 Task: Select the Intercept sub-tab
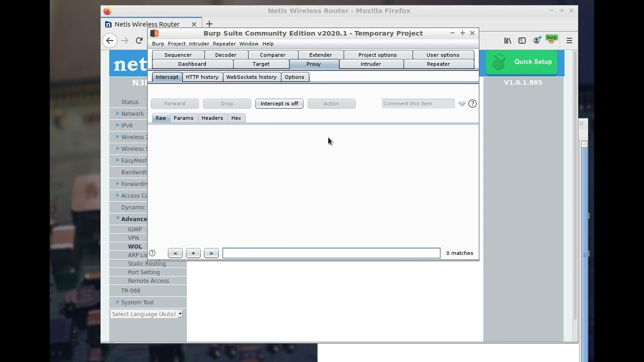coord(167,77)
